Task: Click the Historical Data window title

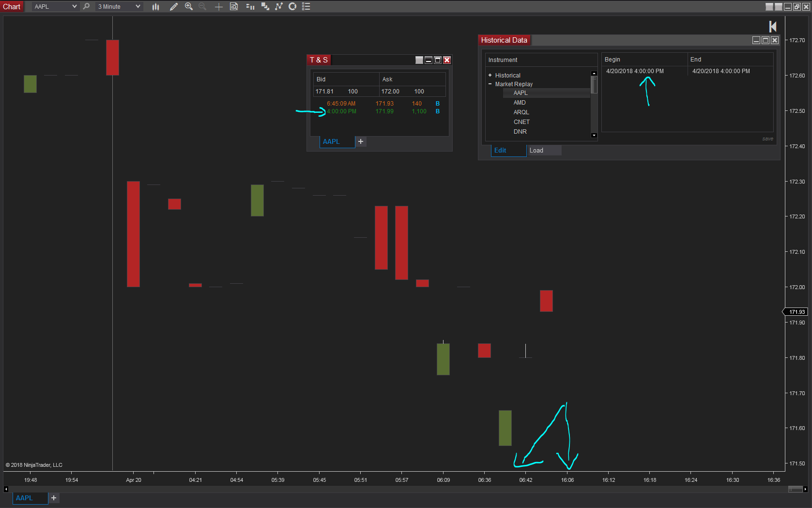Action: pyautogui.click(x=504, y=40)
